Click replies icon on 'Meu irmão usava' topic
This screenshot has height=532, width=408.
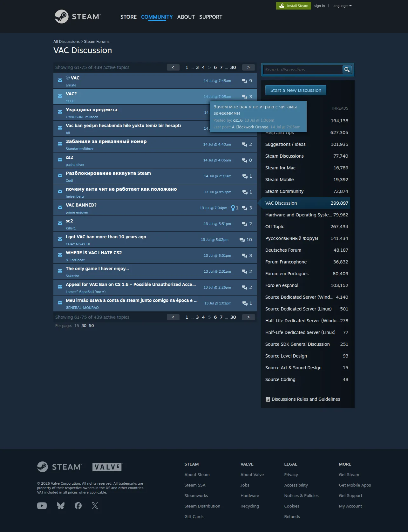(245, 303)
